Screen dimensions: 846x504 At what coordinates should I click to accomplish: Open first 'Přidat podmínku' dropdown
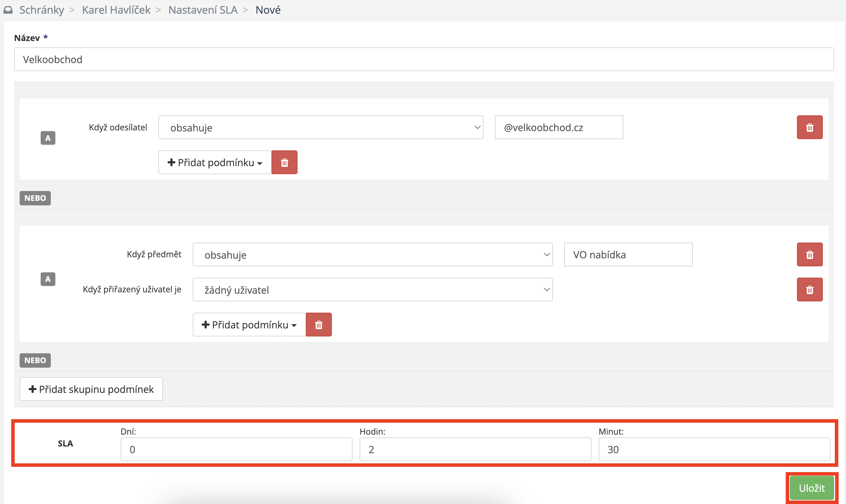tap(215, 163)
